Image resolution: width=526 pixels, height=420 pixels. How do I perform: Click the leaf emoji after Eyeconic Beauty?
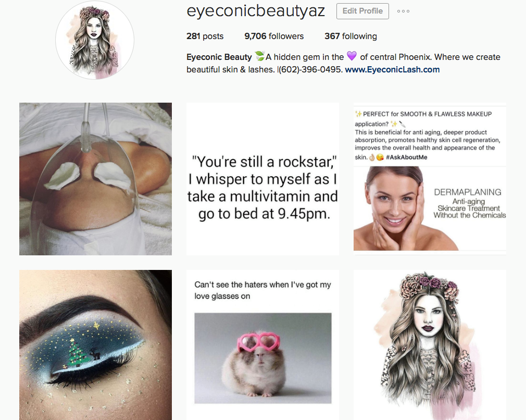click(259, 56)
